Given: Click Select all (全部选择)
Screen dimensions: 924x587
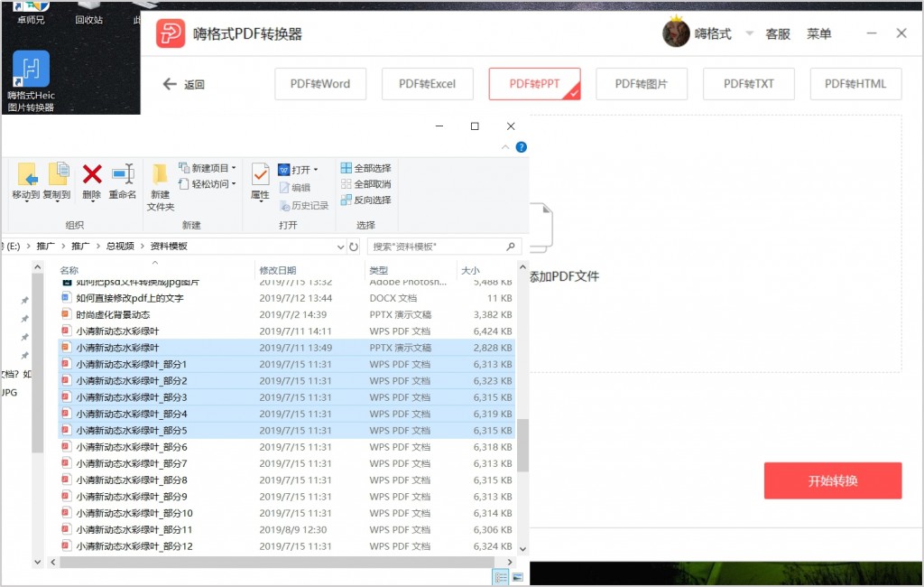Looking at the screenshot, I should pyautogui.click(x=366, y=168).
